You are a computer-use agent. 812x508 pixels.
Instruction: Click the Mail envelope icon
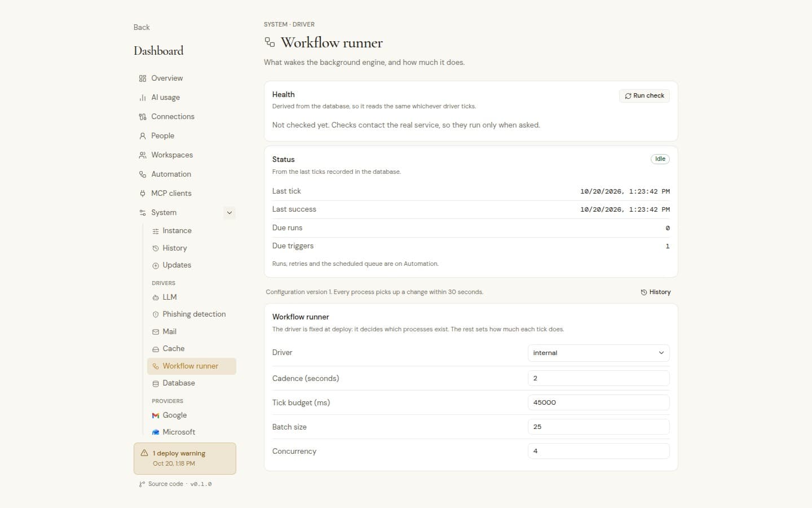[x=156, y=332]
